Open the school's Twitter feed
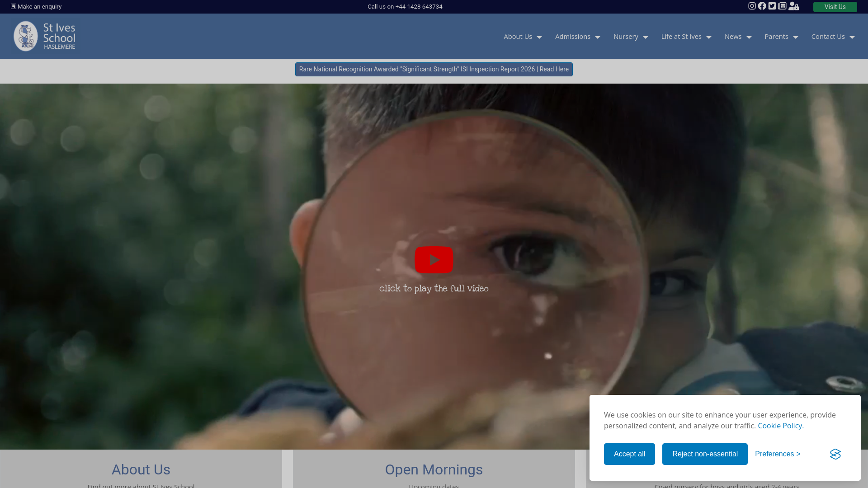Screen dimensions: 868x488 pos(772,6)
